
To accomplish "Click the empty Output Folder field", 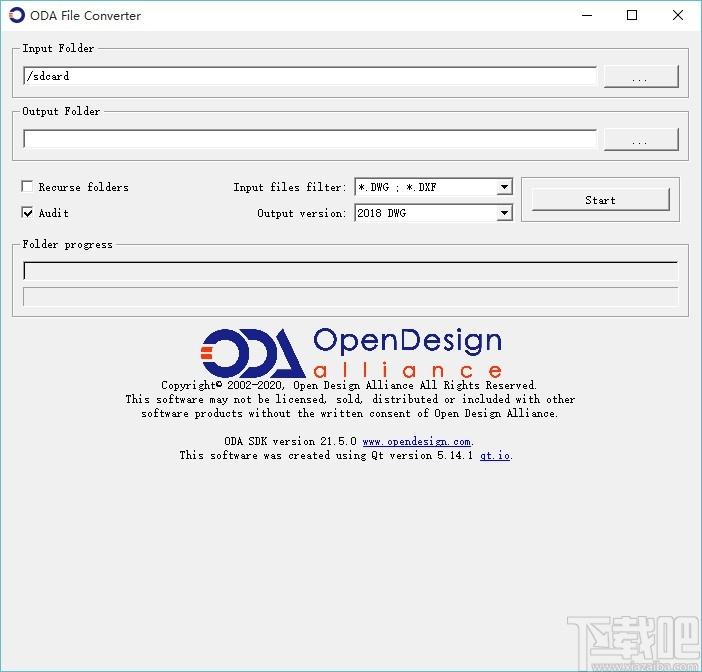I will pos(309,139).
